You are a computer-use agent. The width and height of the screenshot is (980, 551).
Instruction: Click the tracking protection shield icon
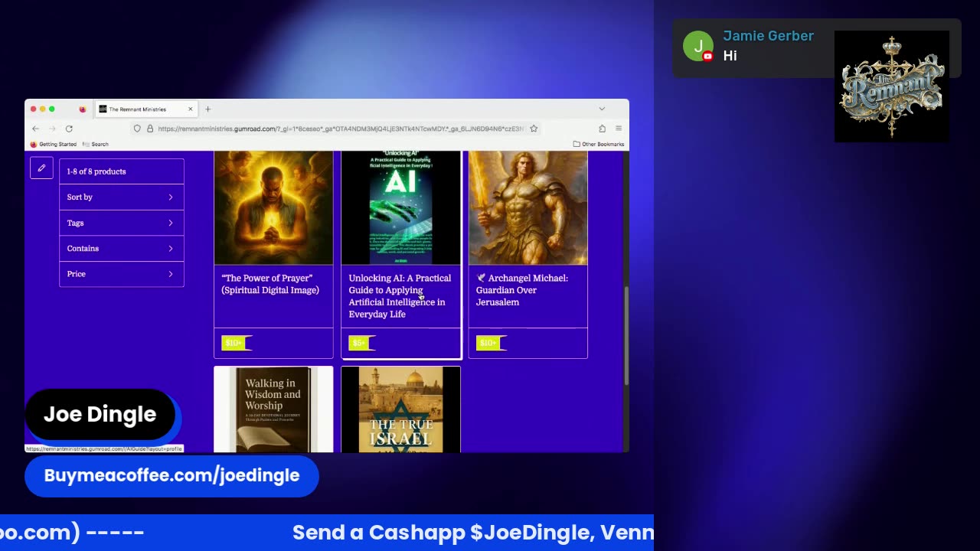(x=137, y=129)
